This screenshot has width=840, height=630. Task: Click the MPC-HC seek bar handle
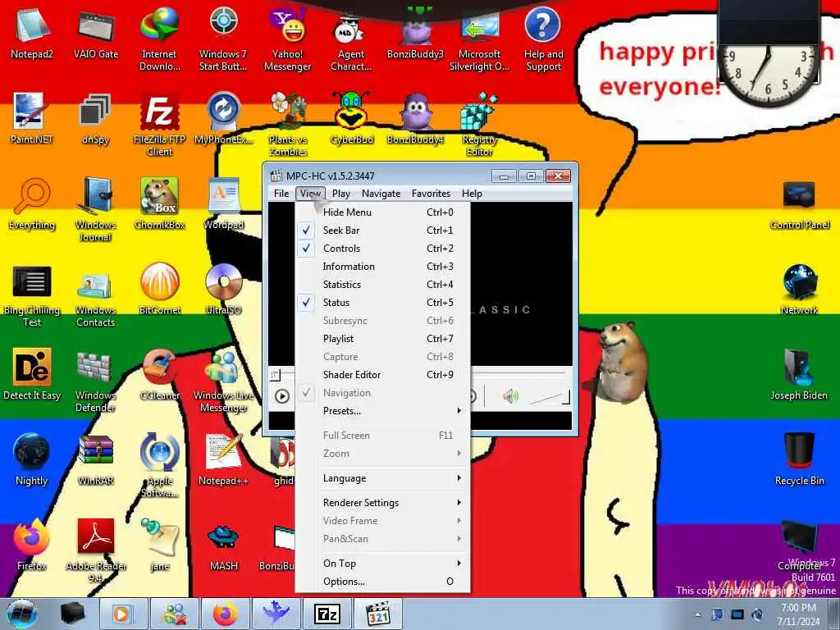point(275,374)
